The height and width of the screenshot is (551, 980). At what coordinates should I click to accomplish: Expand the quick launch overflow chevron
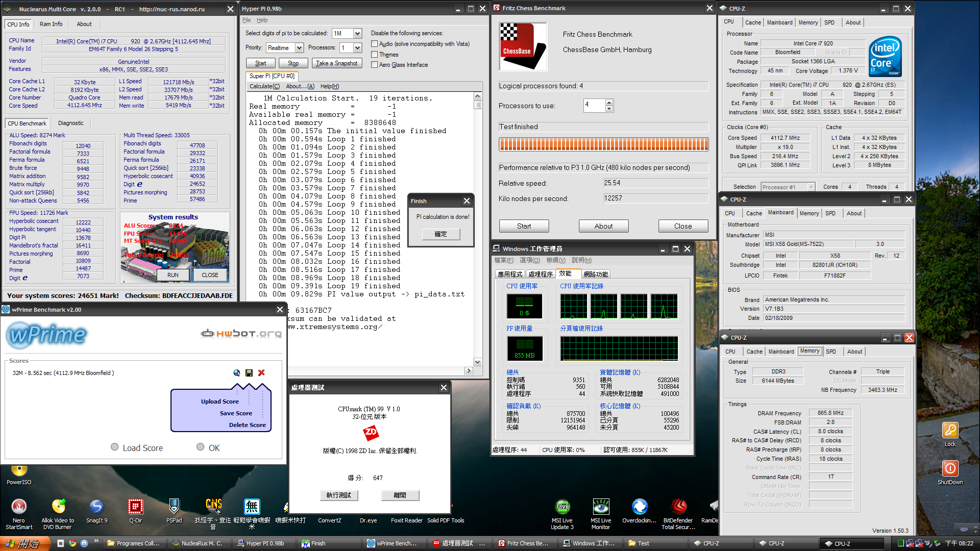tap(96, 542)
